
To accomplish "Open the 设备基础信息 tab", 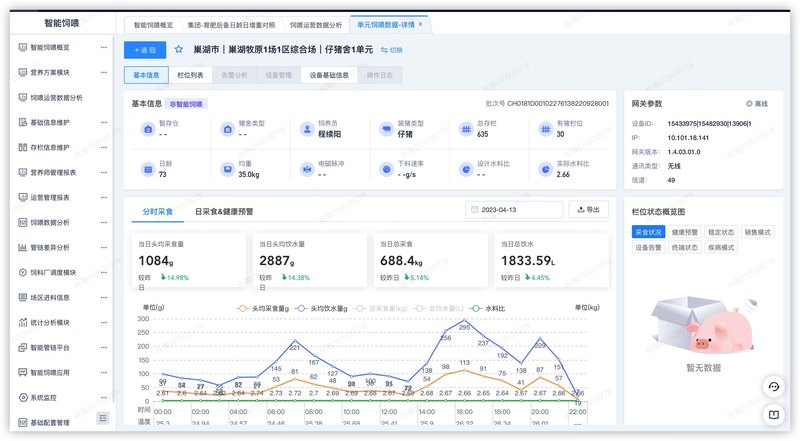I will point(329,75).
